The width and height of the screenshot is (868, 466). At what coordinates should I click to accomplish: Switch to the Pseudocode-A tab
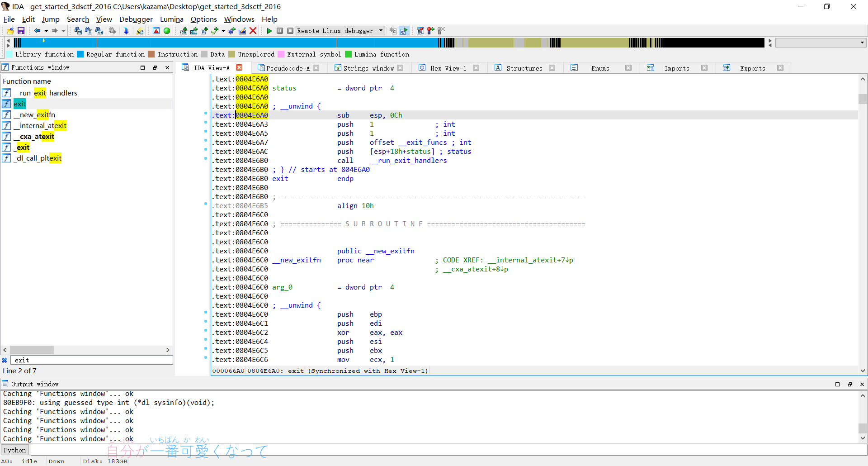288,68
